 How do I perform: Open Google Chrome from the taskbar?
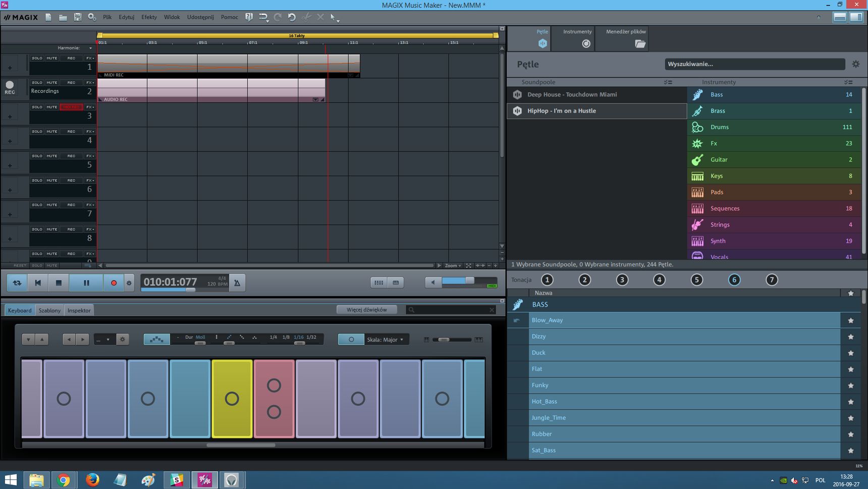(x=64, y=479)
